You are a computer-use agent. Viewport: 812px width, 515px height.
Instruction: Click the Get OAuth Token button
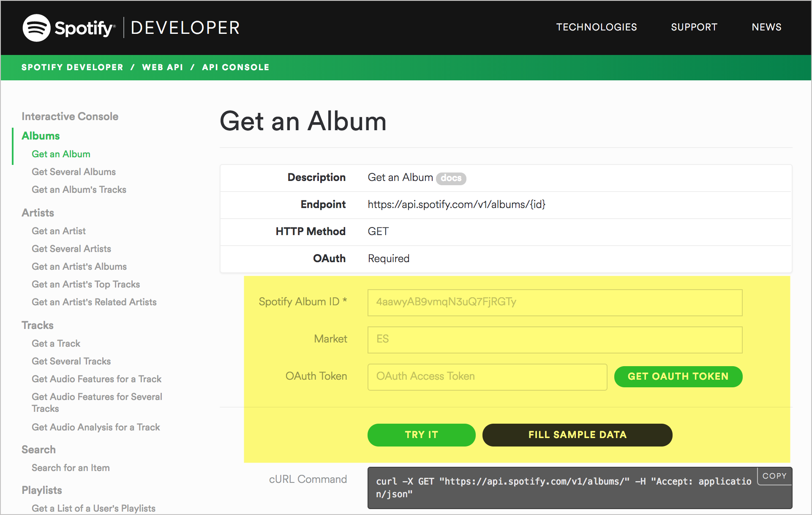coord(678,376)
